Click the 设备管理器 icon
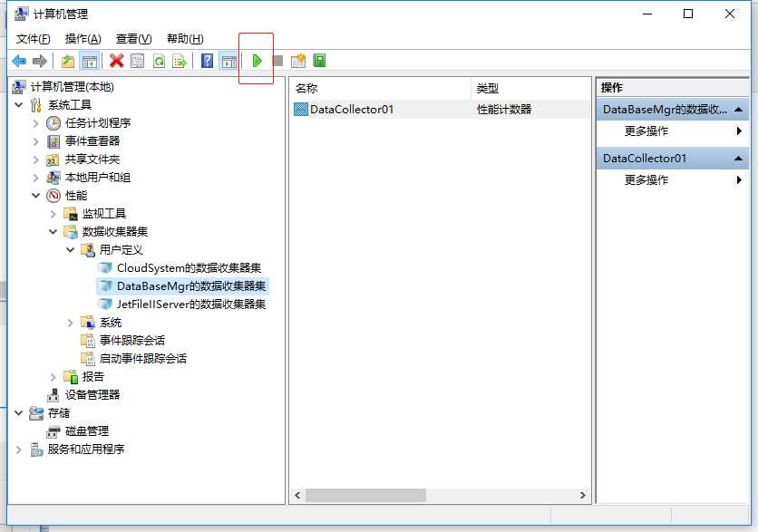 click(53, 395)
